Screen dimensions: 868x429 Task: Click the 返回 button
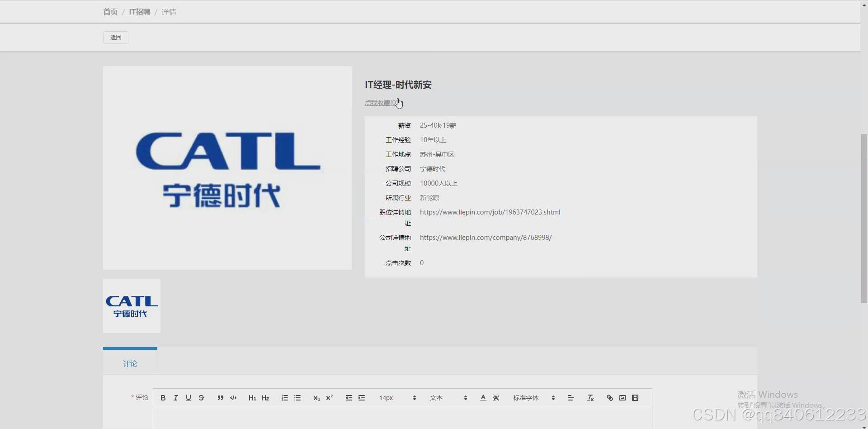tap(116, 38)
